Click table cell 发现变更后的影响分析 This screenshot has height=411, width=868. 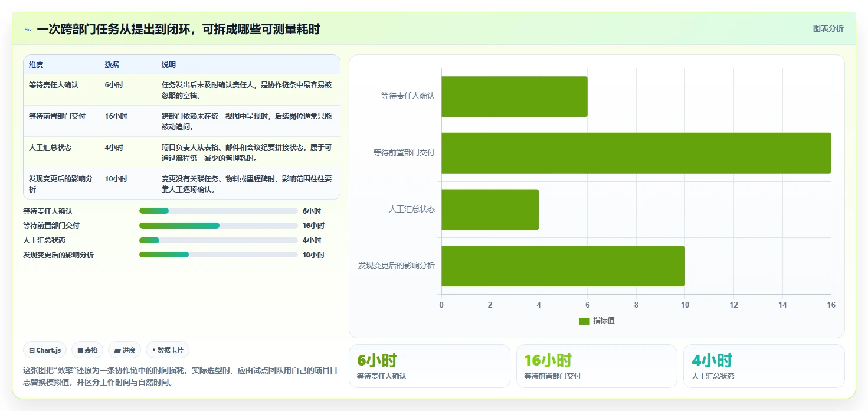tap(61, 184)
